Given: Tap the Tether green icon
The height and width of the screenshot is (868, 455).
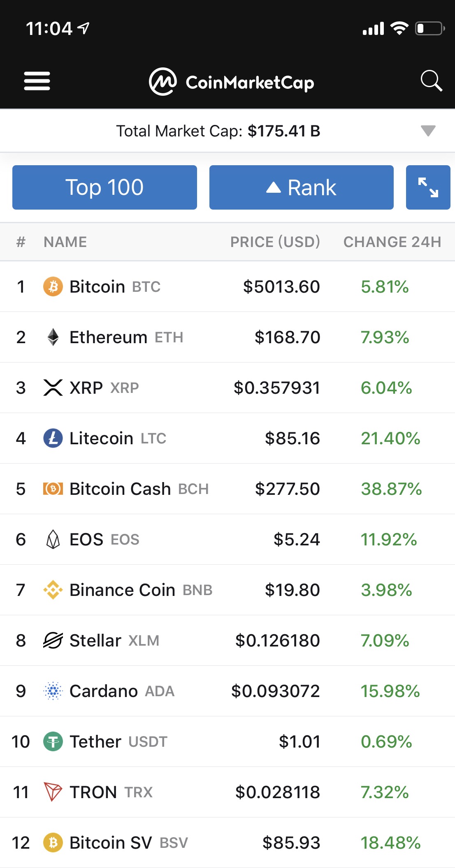Looking at the screenshot, I should click(53, 741).
